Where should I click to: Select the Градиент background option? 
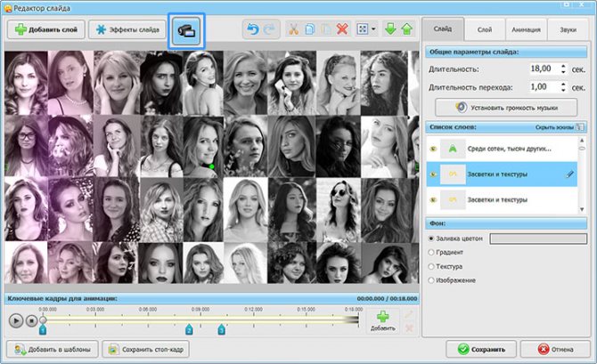(433, 252)
